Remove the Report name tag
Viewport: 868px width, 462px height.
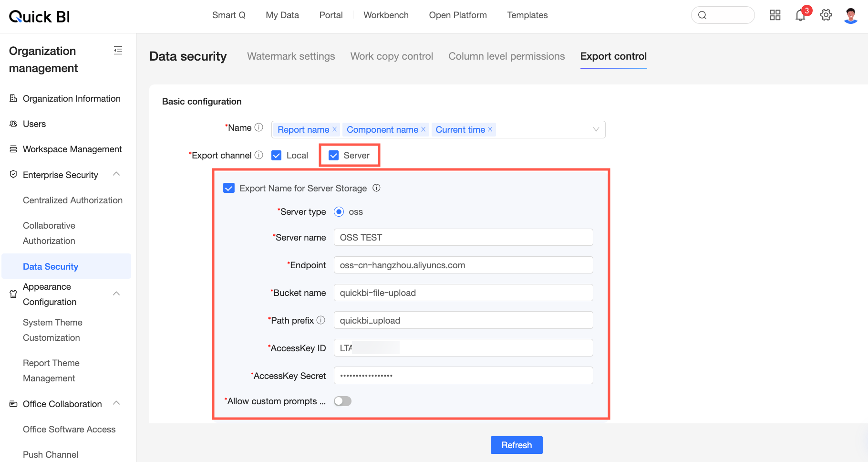point(335,129)
